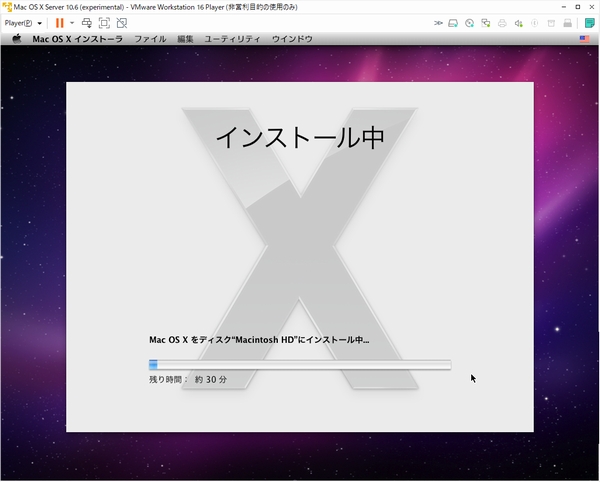Image resolution: width=600 pixels, height=482 pixels.
Task: Open the Mac OS X インストーラ menu
Action: [77, 39]
